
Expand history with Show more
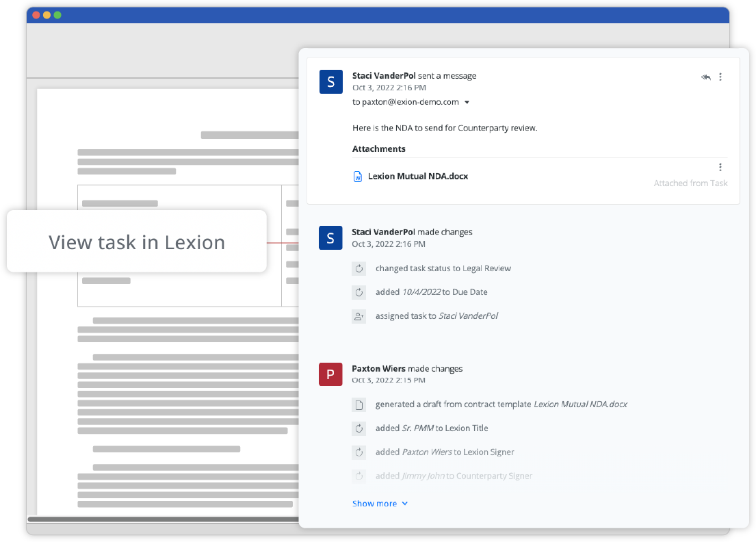[380, 504]
